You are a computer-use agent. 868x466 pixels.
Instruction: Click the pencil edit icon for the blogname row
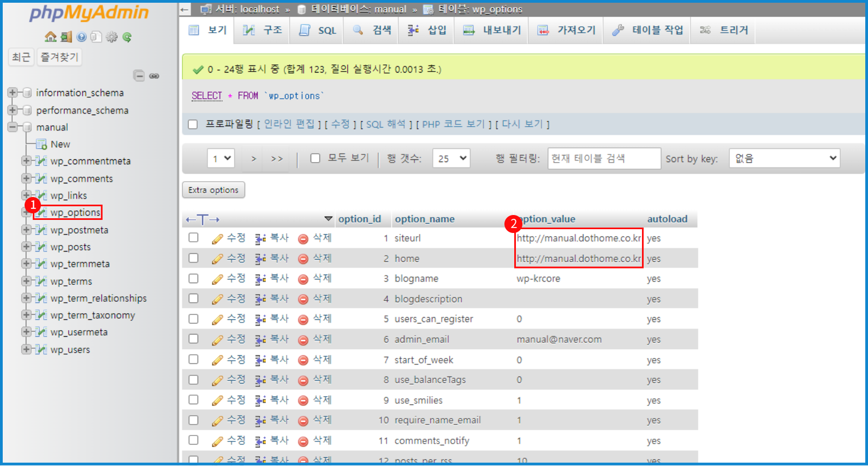tap(217, 279)
